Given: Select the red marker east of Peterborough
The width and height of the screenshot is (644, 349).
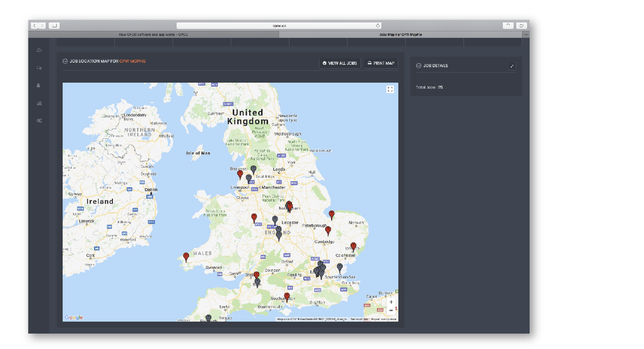Looking at the screenshot, I should 328,231.
